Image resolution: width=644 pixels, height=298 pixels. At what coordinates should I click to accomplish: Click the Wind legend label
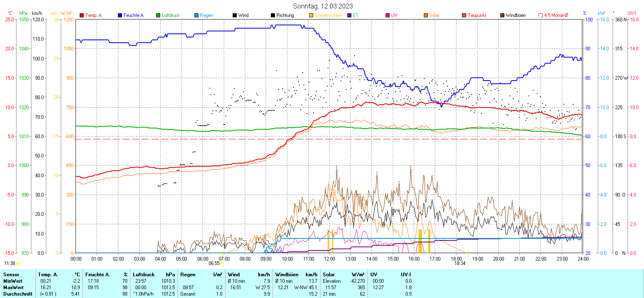tap(243, 15)
